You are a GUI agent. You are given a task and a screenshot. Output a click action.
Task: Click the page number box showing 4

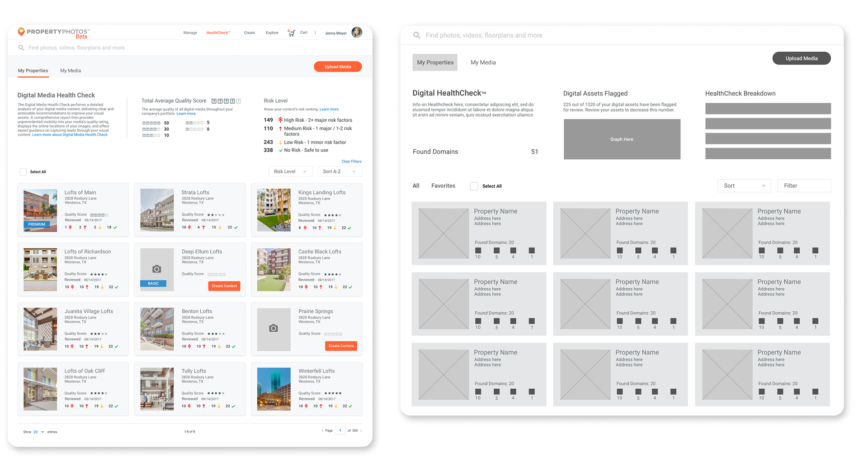click(340, 431)
